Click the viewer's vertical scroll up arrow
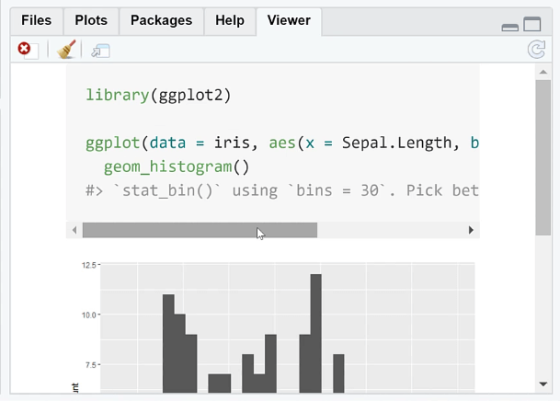 [543, 72]
